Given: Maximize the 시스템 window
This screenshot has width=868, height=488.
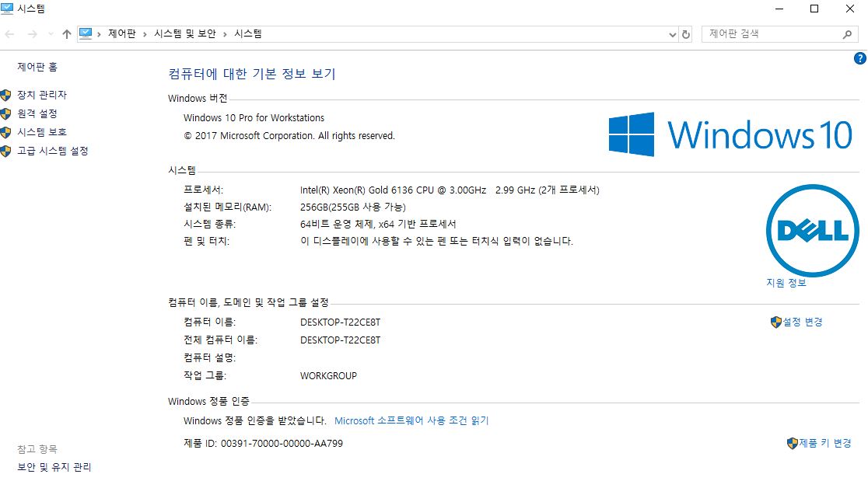Looking at the screenshot, I should click(x=814, y=9).
